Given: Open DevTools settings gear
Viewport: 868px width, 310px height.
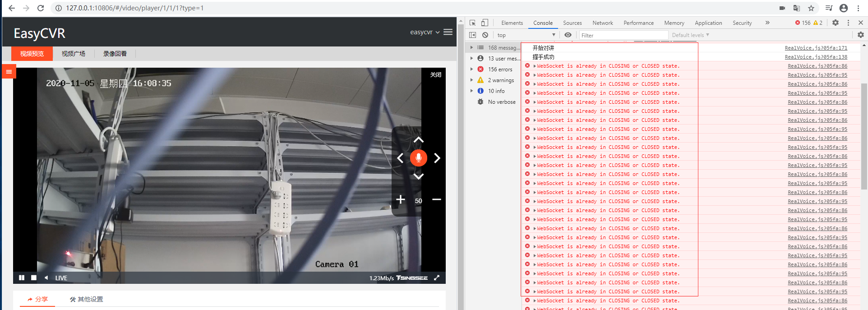Looking at the screenshot, I should pos(836,23).
